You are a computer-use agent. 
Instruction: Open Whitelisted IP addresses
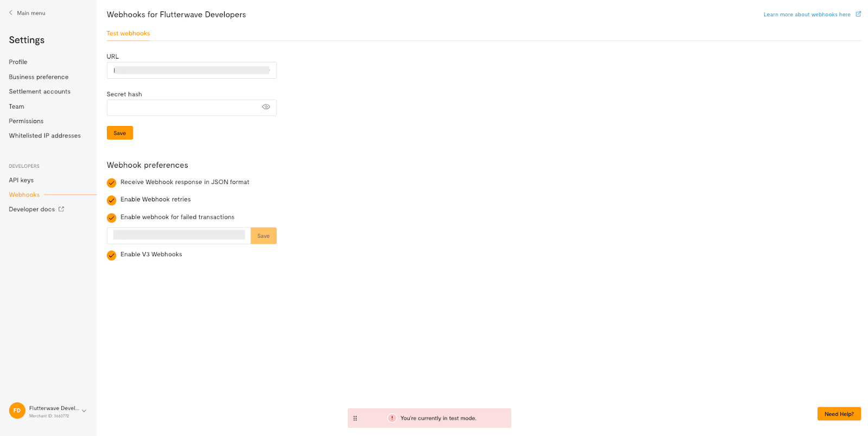pyautogui.click(x=44, y=136)
